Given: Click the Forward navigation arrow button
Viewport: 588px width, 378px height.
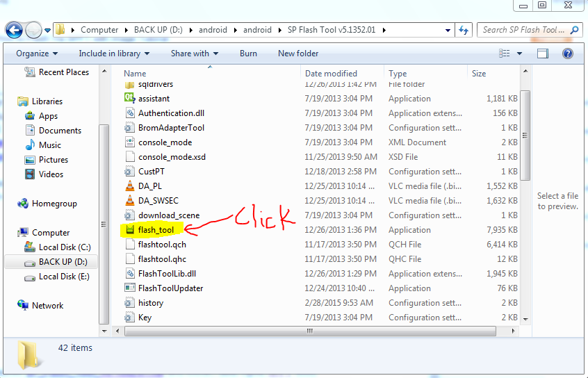Looking at the screenshot, I should click(x=33, y=30).
